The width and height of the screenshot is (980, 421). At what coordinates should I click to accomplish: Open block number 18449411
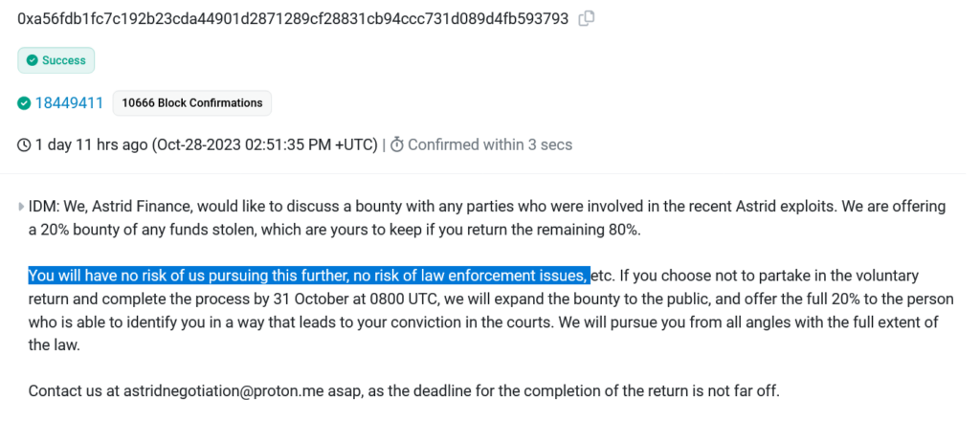click(69, 102)
